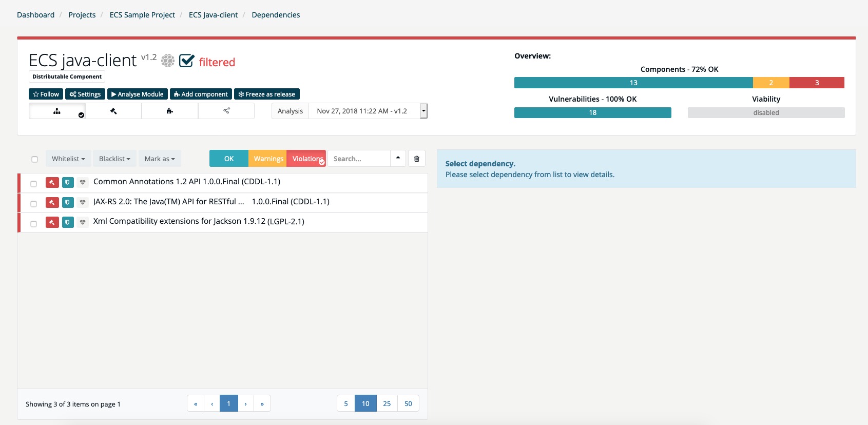This screenshot has width=868, height=425.
Task: Click the globe icon beside v1.2
Action: [x=168, y=61]
